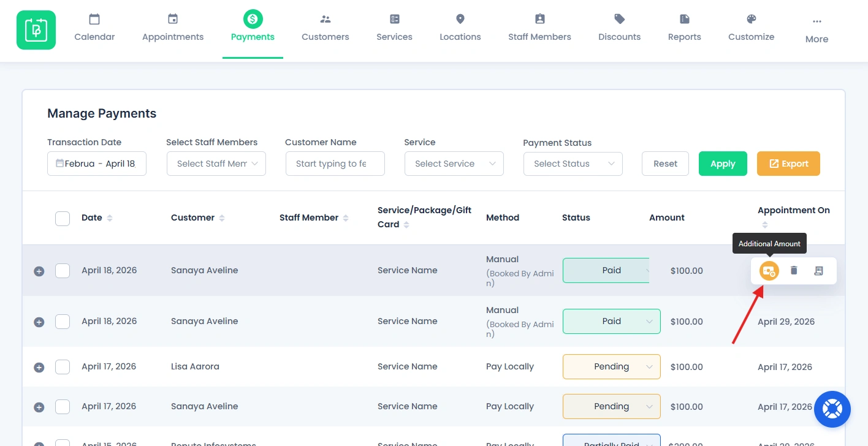The width and height of the screenshot is (868, 446).
Task: Check the Lisa Aarora row checkbox
Action: pos(63,366)
